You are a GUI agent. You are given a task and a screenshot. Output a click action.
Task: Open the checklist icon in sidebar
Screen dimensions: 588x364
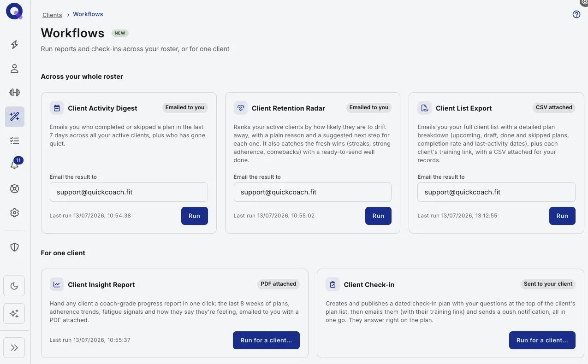[x=14, y=141]
